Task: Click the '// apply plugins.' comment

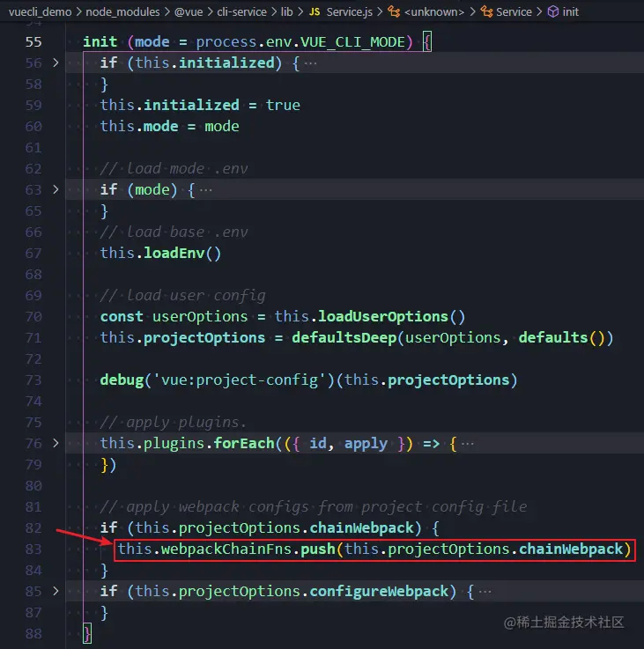Action: click(174, 422)
